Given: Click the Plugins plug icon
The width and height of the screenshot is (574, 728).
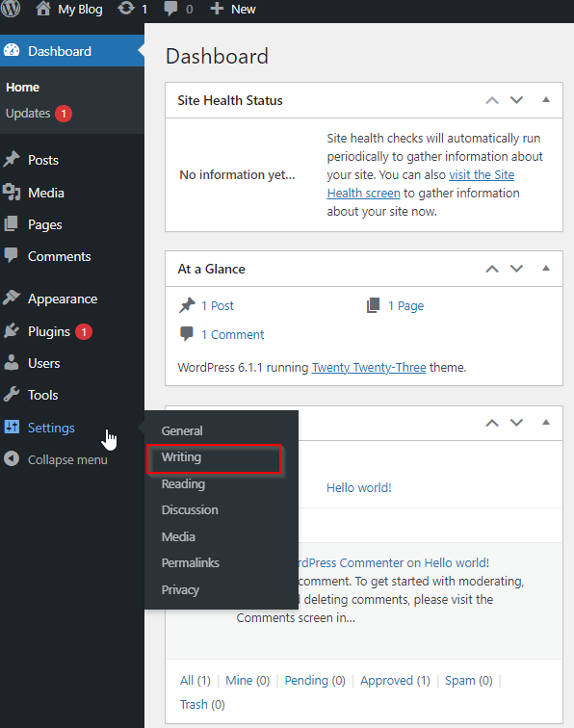Looking at the screenshot, I should point(12,331).
